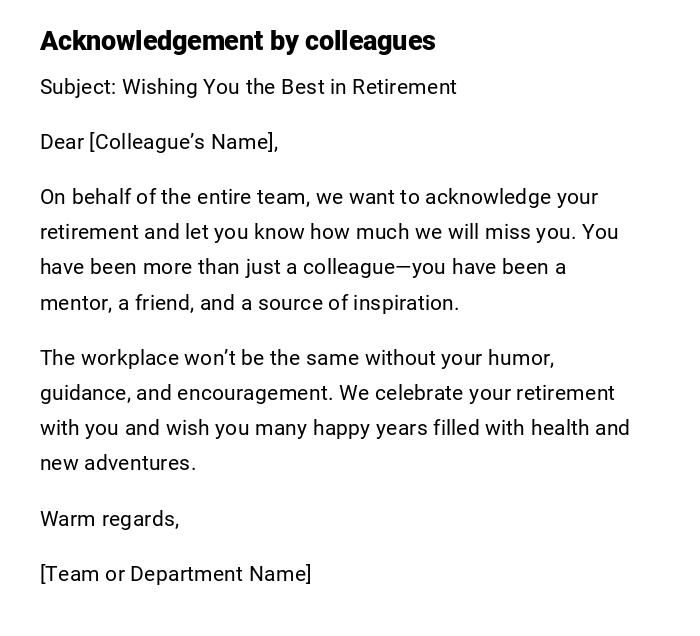Click the "Acknowledgement by colleagues" heading
This screenshot has width=700, height=636.
(237, 41)
